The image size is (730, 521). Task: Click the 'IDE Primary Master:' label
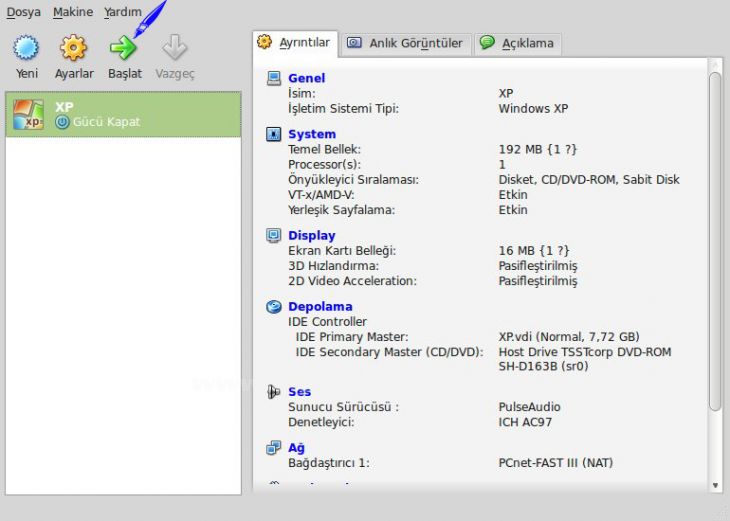click(352, 337)
